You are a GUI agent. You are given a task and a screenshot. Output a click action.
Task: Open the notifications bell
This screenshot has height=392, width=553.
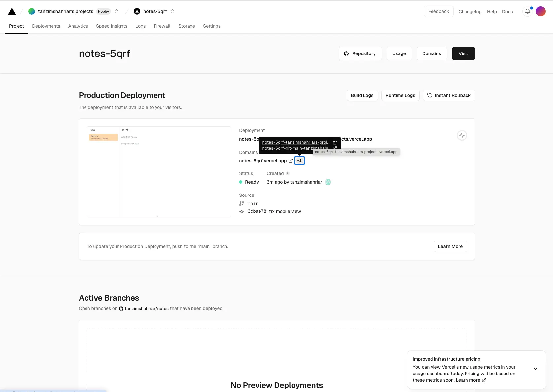click(528, 11)
